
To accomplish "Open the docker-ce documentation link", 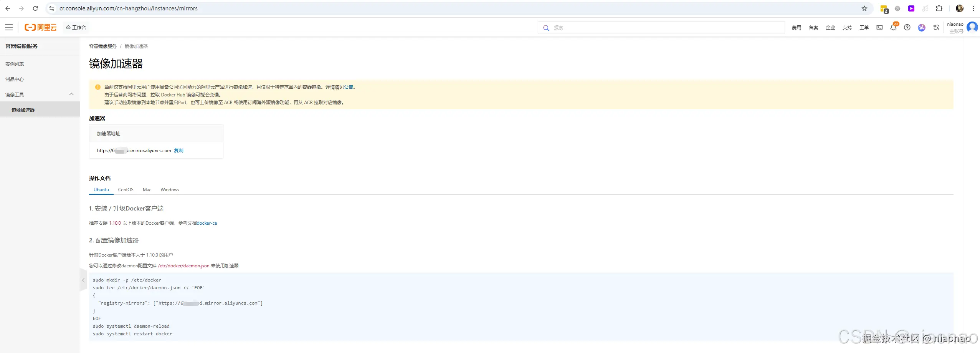I will pyautogui.click(x=207, y=223).
